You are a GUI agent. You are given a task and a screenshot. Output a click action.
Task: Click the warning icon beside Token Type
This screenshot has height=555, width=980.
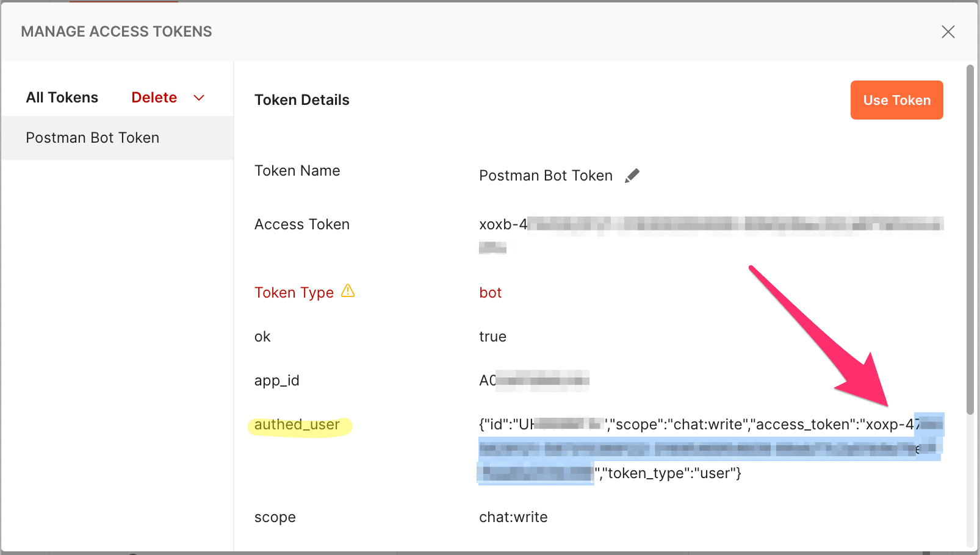click(x=348, y=291)
